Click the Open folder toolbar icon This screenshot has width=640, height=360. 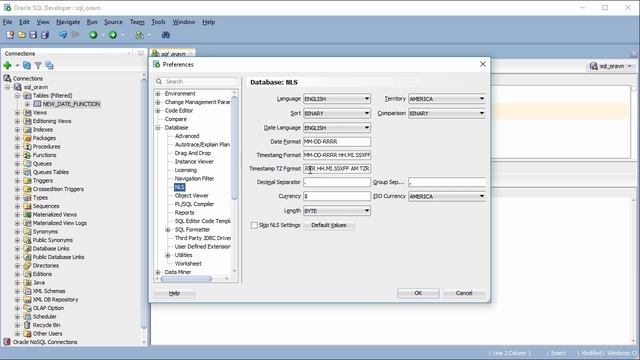tap(22, 35)
